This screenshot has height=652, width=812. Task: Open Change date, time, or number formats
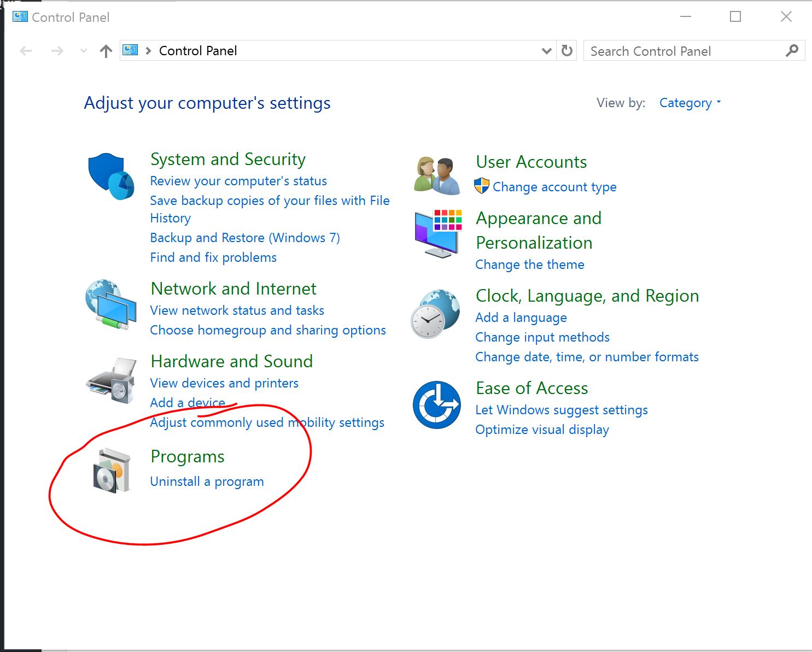pyautogui.click(x=587, y=357)
